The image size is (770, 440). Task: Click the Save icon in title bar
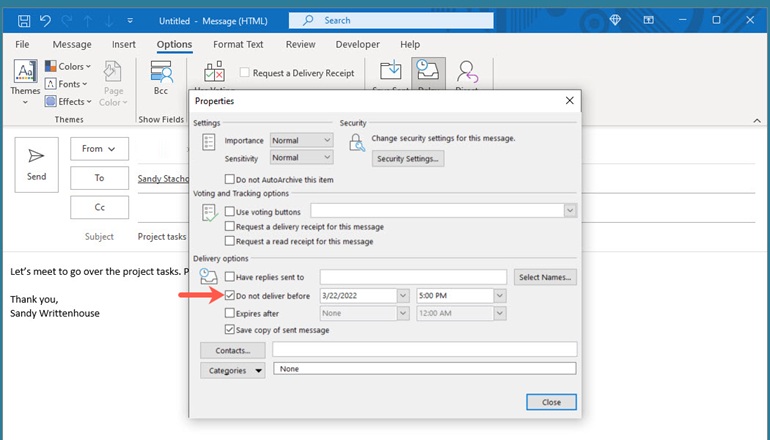(23, 20)
